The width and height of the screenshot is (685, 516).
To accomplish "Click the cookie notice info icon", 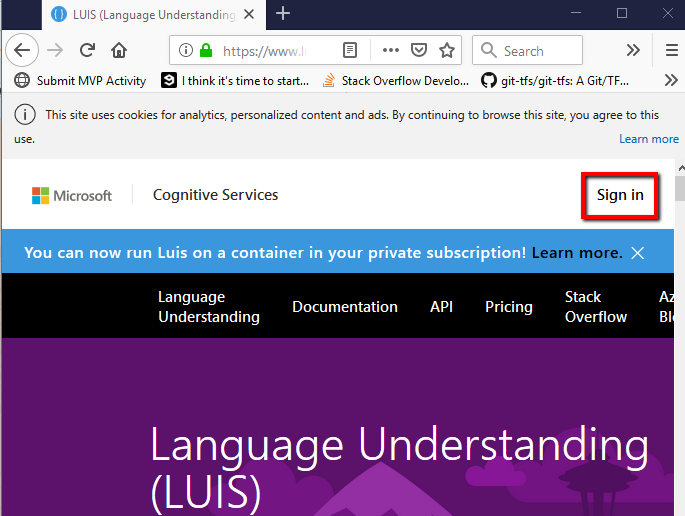I will pos(25,115).
